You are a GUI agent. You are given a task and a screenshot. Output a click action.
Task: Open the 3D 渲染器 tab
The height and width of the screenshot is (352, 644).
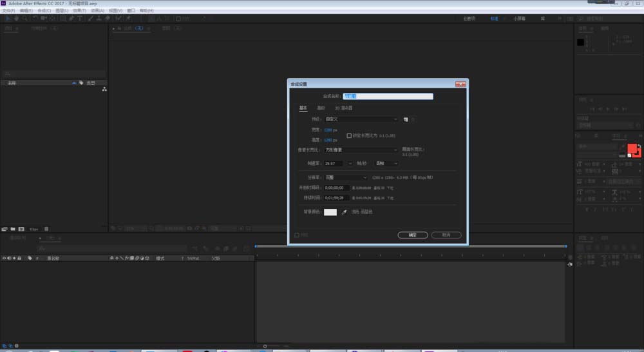[343, 108]
